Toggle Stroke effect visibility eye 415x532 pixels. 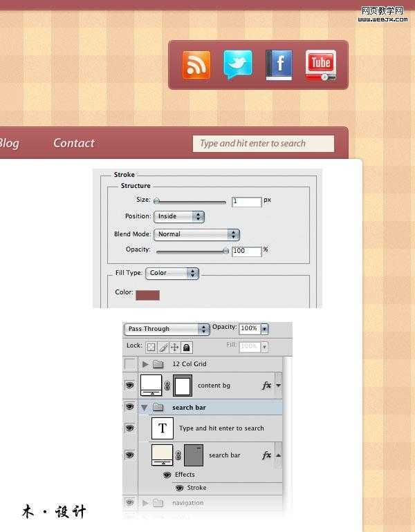(179, 488)
